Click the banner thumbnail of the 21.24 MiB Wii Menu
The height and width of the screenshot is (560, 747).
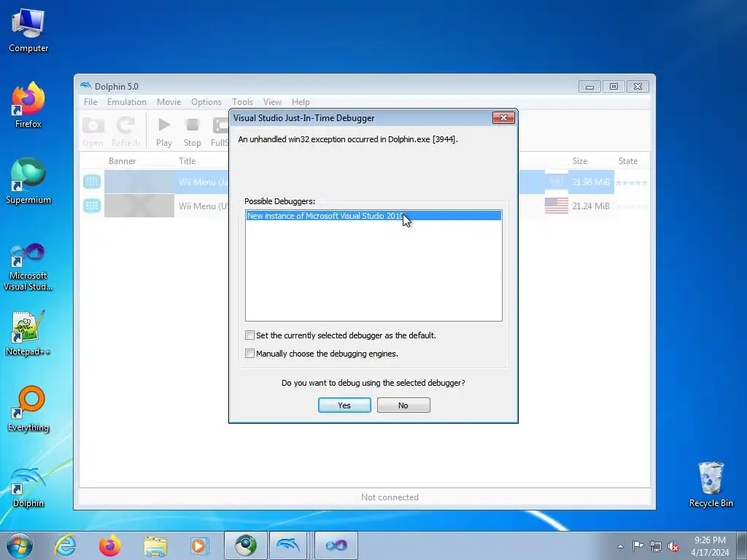(139, 206)
